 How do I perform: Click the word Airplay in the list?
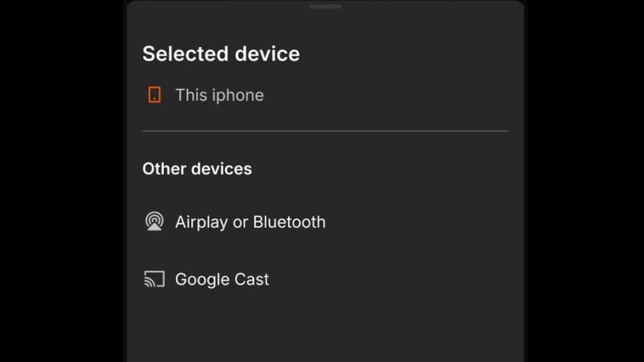tap(201, 222)
